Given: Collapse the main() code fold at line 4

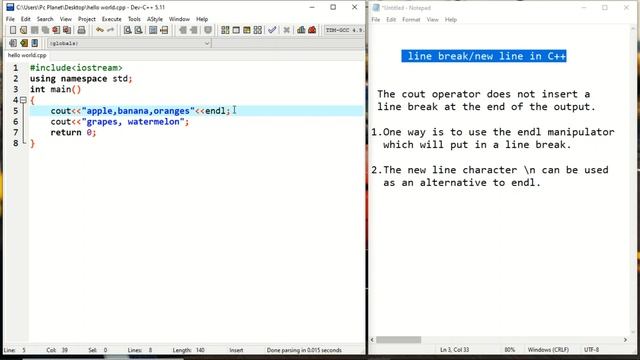Looking at the screenshot, I should (x=23, y=100).
